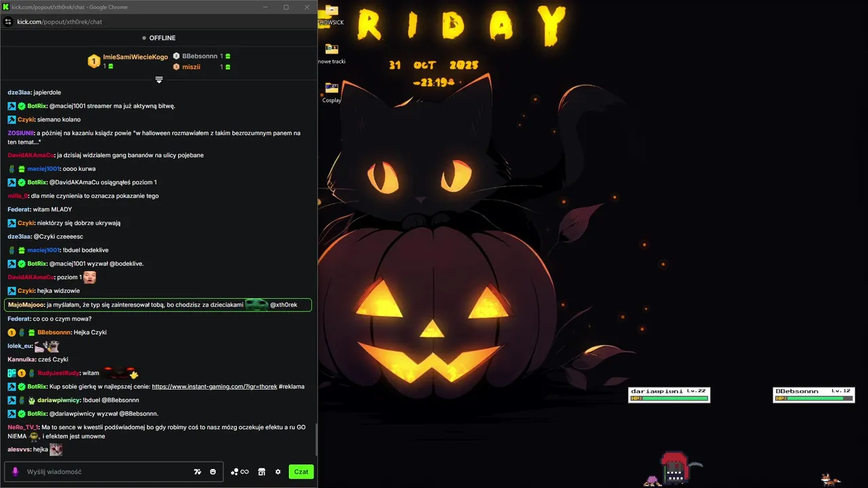Open ImieSamiWiecieKogo leaderboard profile
The height and width of the screenshot is (488, 868).
136,57
